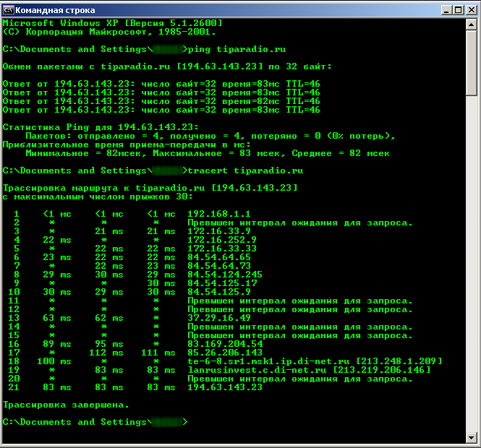Click the final hop 21 address 194.63.143.23

224,387
